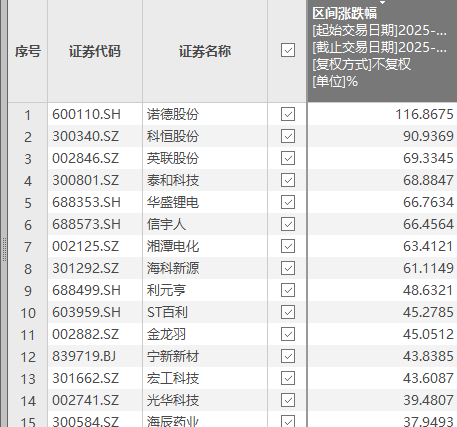Image resolution: width=457 pixels, height=427 pixels.
Task: Select the value 66.7634
Action: click(428, 203)
